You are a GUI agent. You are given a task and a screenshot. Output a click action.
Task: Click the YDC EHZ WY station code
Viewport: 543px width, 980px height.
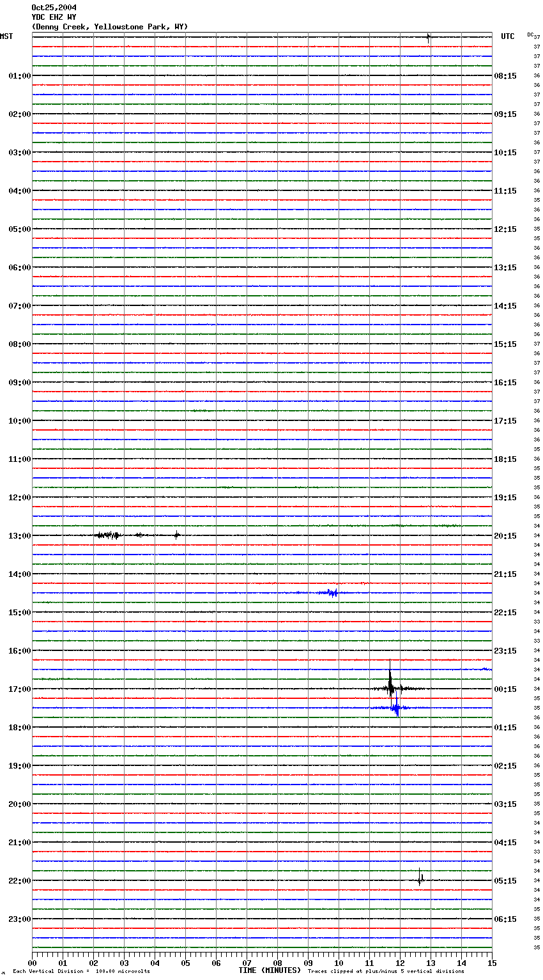click(54, 17)
